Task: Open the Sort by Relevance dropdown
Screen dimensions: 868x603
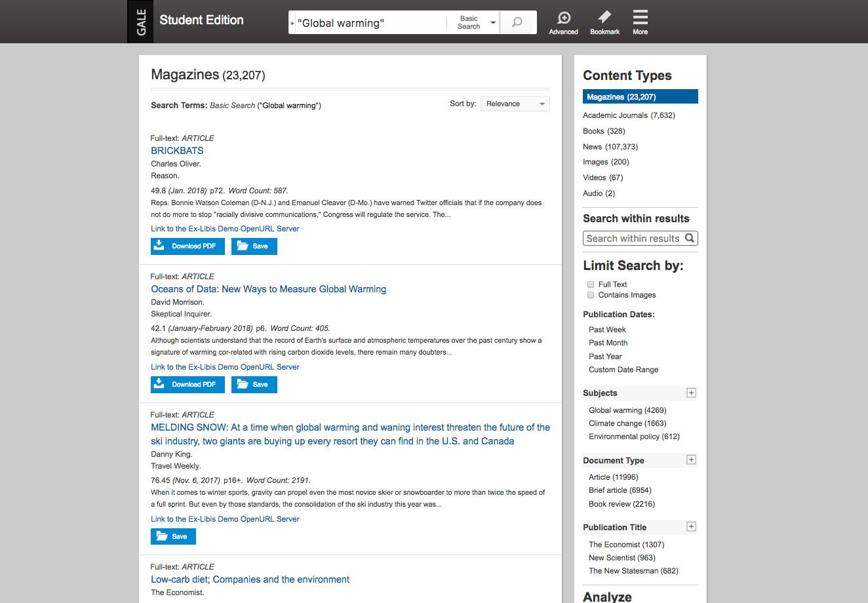Action: [515, 104]
